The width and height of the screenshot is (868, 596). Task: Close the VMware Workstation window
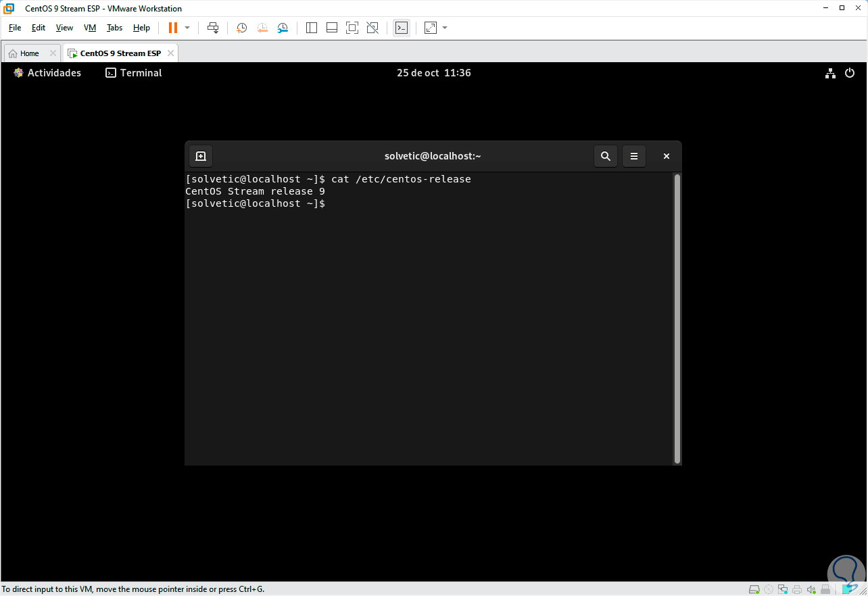pyautogui.click(x=857, y=8)
